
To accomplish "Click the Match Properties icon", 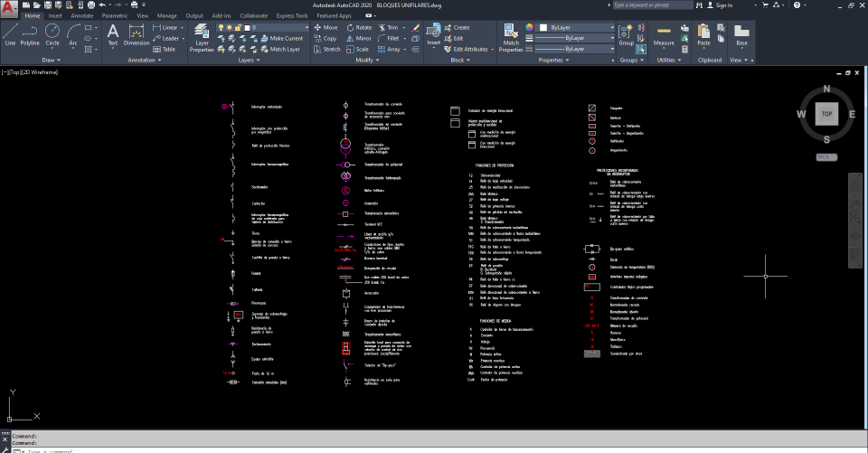I will [511, 37].
